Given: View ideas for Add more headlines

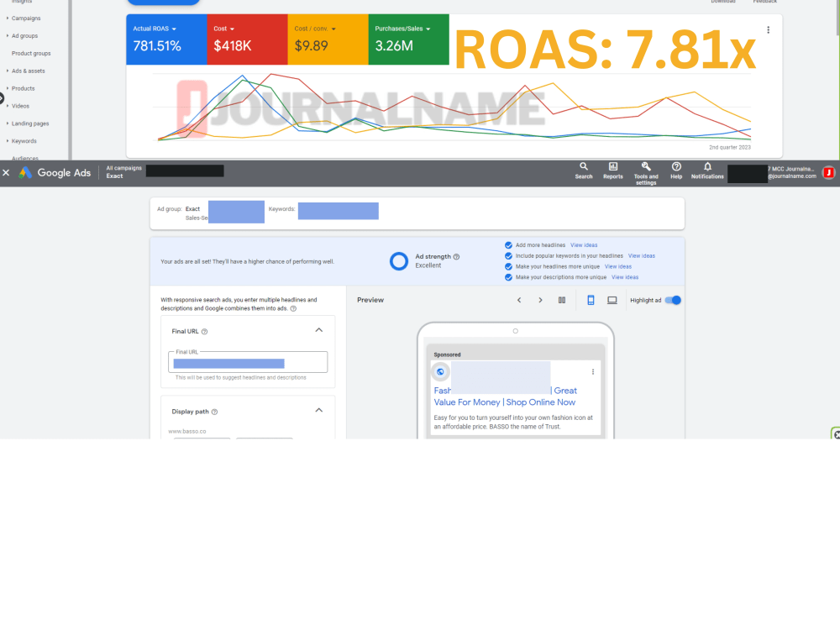Looking at the screenshot, I should (x=584, y=244).
